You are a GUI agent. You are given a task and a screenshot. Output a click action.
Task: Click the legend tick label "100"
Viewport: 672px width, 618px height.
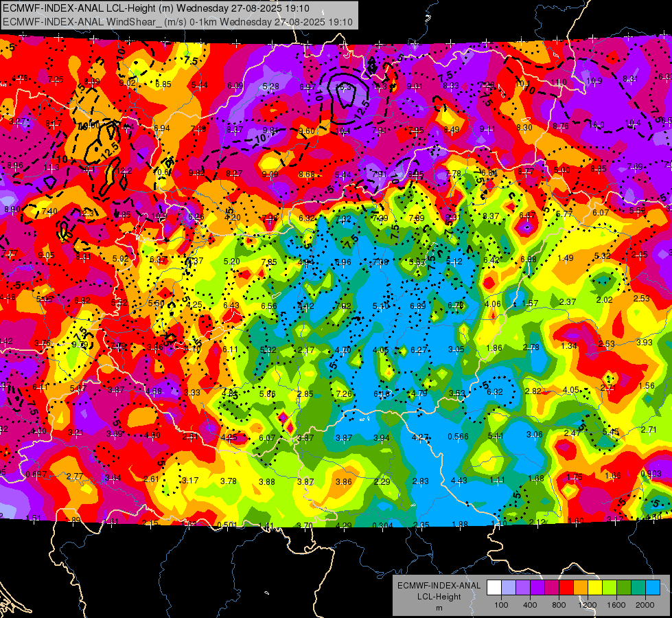[x=501, y=605]
